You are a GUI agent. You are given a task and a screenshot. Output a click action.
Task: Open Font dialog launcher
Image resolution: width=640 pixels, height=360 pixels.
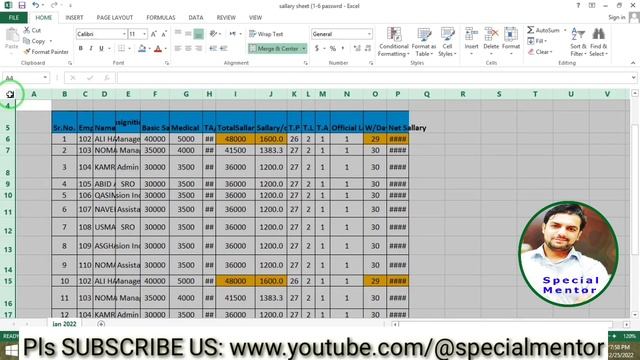[x=167, y=63]
